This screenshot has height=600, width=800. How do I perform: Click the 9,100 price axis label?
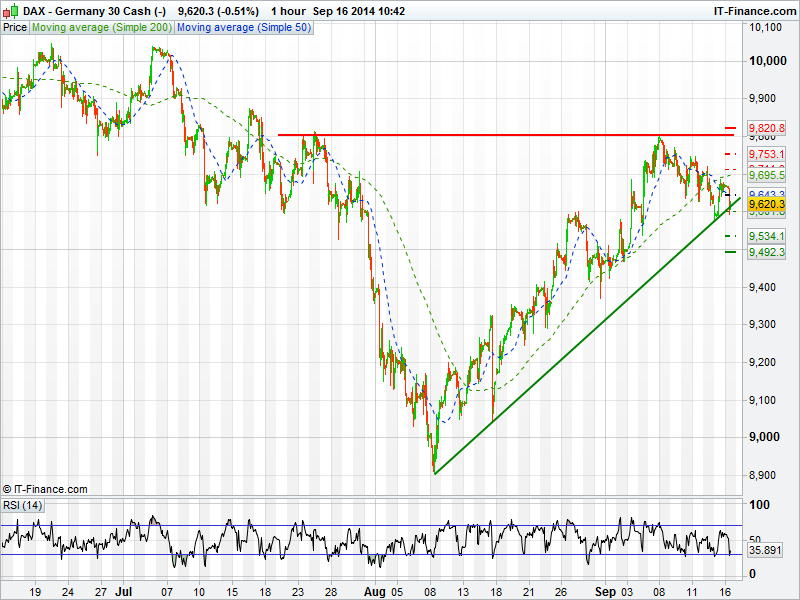[x=762, y=400]
